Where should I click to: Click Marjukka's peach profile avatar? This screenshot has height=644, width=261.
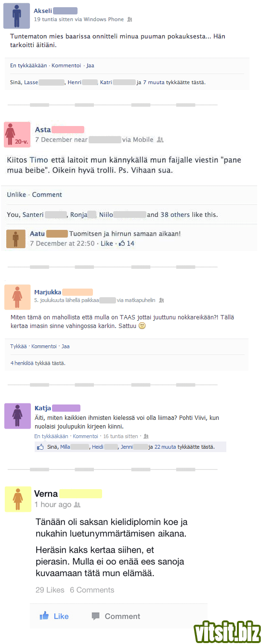tap(17, 297)
